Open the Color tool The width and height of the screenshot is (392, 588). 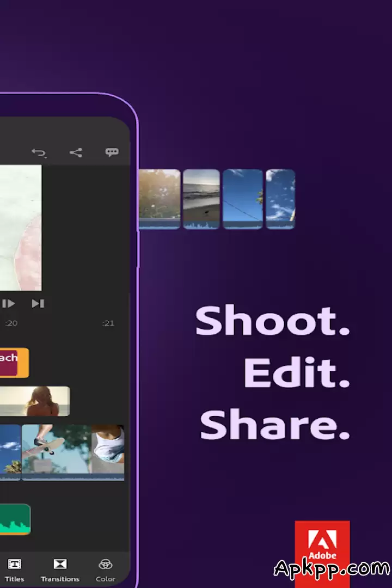pos(106,570)
